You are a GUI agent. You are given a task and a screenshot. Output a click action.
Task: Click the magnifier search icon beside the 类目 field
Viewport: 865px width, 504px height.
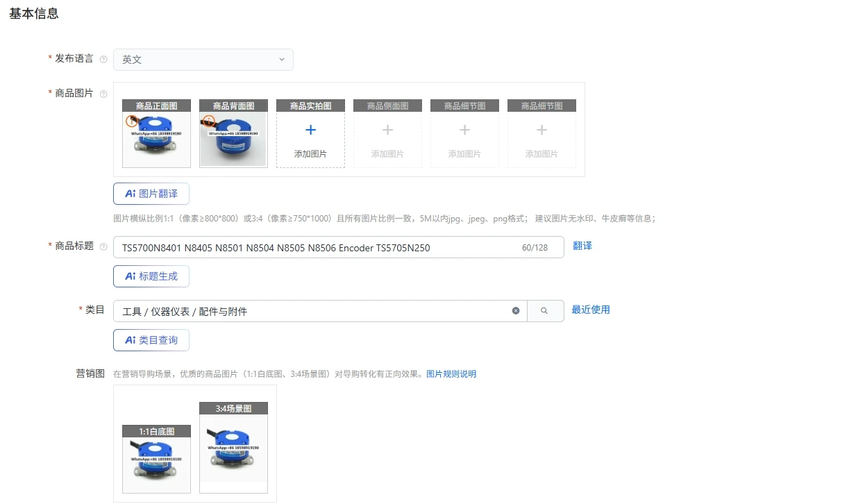pos(545,310)
